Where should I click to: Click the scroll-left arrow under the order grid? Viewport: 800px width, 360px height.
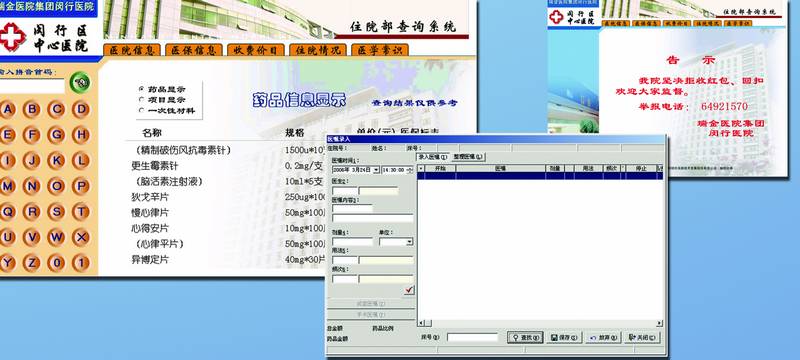point(421,323)
